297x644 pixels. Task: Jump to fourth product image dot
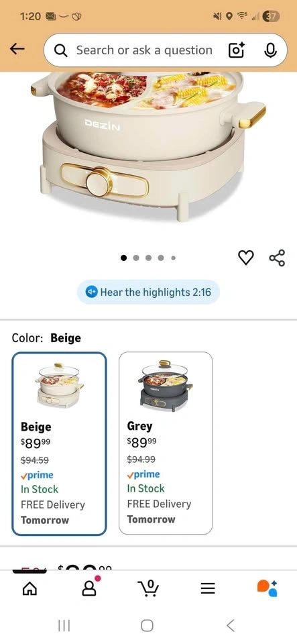coord(161,258)
